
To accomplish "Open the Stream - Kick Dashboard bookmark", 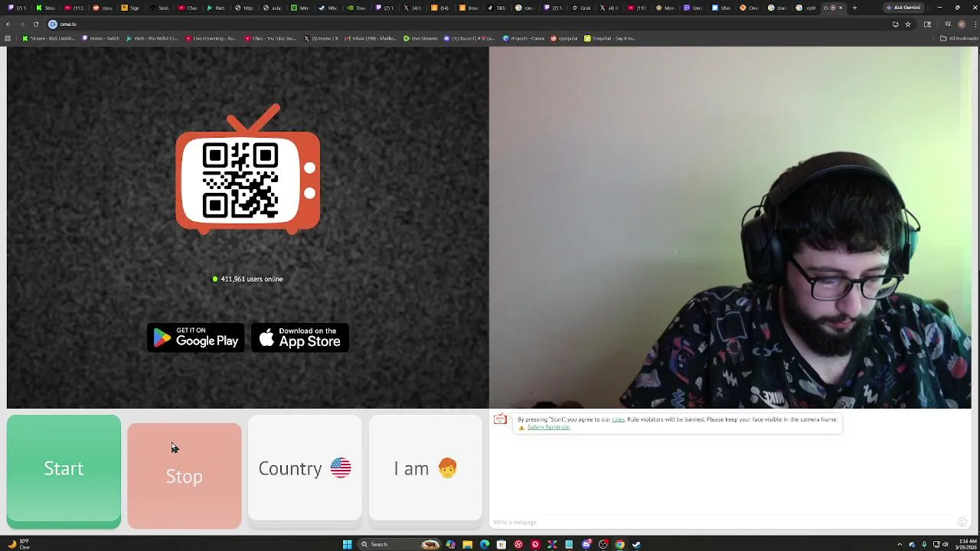I will click(x=49, y=38).
